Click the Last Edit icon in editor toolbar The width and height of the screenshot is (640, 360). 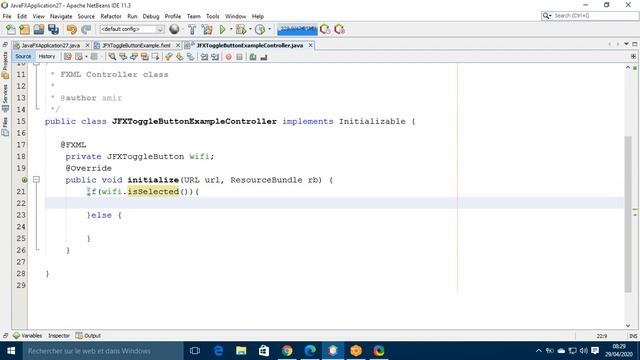(x=68, y=57)
